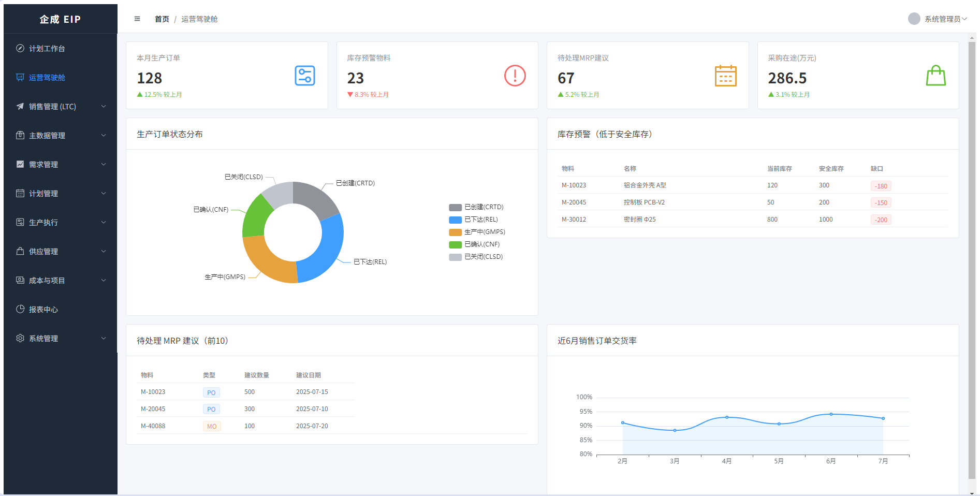Click the 销售管理 (LTC) paper-plane icon

coord(20,106)
